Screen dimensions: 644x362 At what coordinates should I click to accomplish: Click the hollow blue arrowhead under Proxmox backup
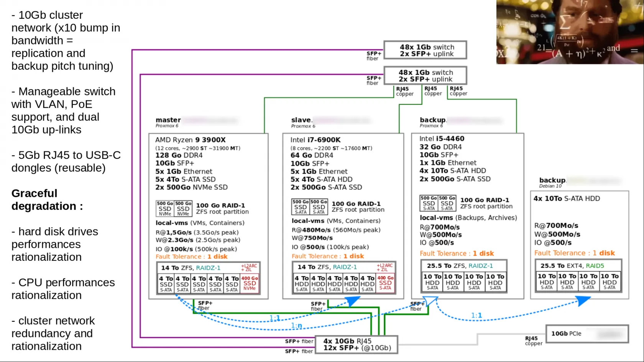(x=430, y=301)
